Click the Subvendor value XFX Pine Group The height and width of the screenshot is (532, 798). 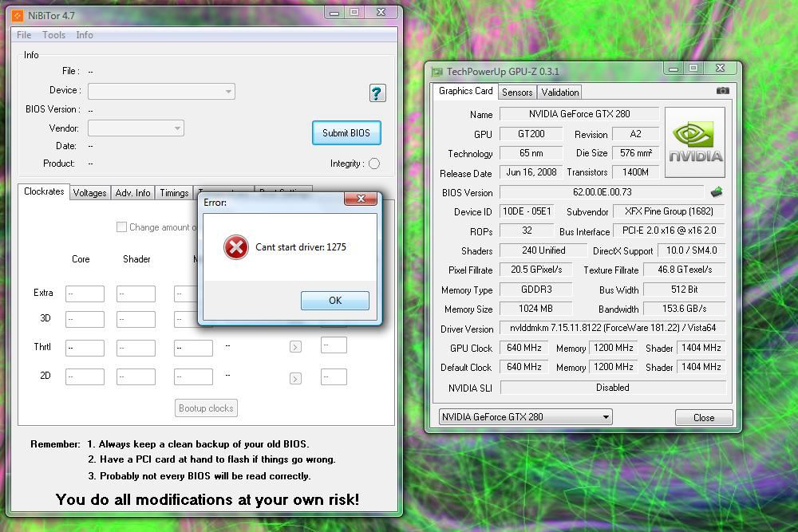click(669, 211)
